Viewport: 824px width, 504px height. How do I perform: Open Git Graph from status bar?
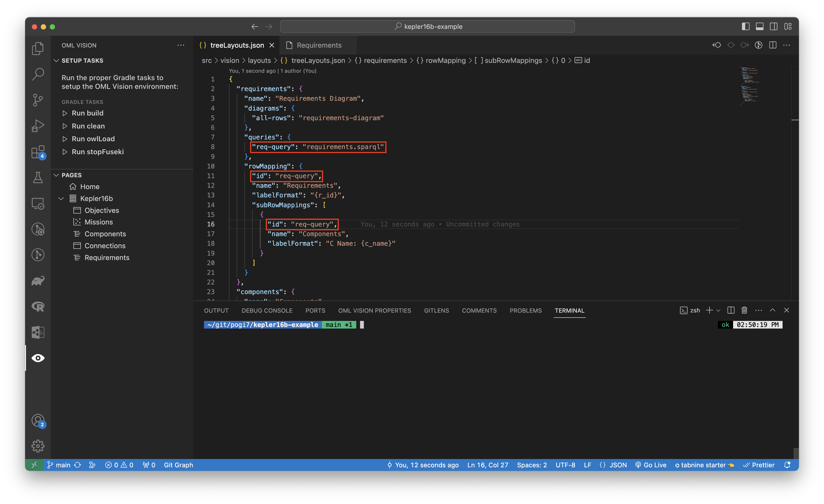178,465
